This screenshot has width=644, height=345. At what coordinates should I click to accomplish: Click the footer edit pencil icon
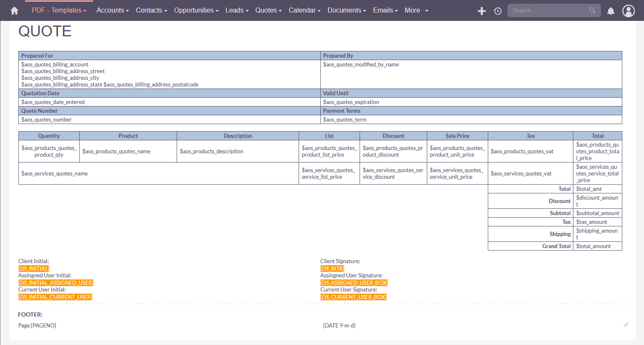[626, 325]
